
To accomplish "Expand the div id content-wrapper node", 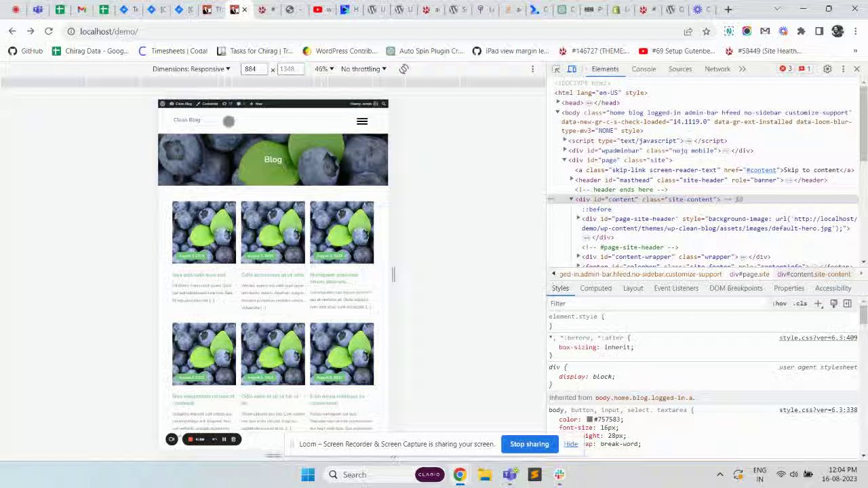I will (x=578, y=257).
